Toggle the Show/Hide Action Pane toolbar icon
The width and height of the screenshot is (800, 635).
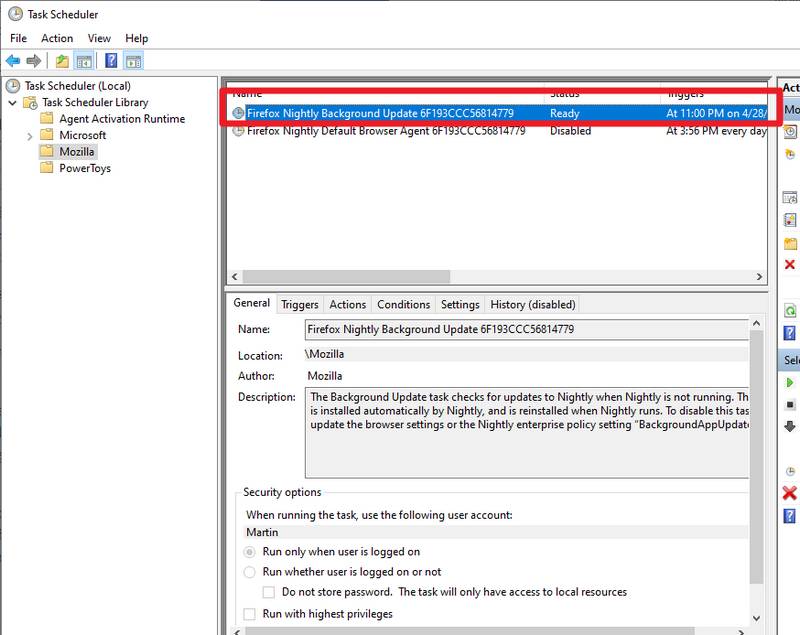point(133,61)
